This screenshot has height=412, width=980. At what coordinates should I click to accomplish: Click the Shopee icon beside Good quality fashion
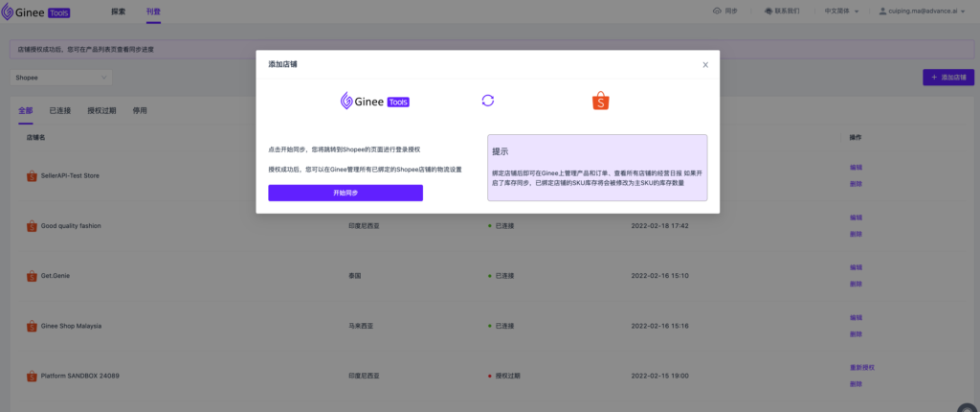pos(32,226)
